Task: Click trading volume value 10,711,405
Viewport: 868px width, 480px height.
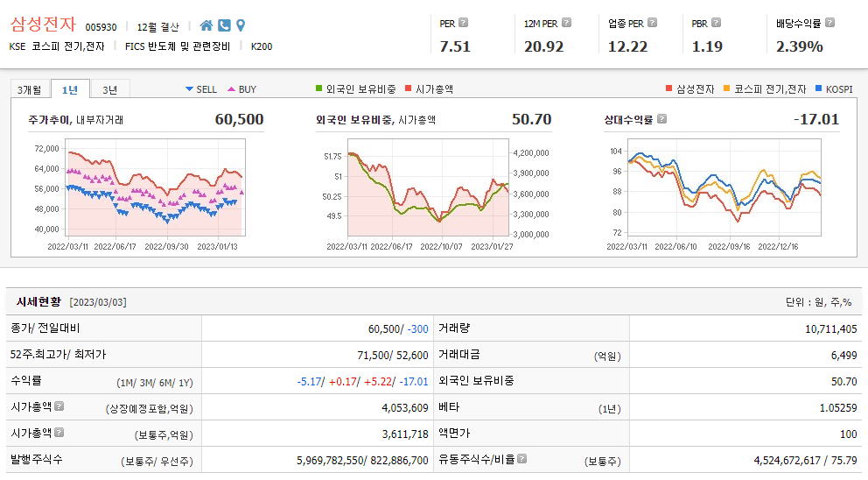Action: point(831,329)
